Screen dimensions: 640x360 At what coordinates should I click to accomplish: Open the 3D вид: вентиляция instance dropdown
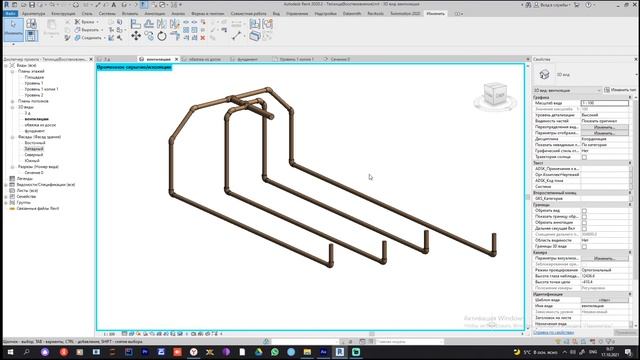[567, 90]
